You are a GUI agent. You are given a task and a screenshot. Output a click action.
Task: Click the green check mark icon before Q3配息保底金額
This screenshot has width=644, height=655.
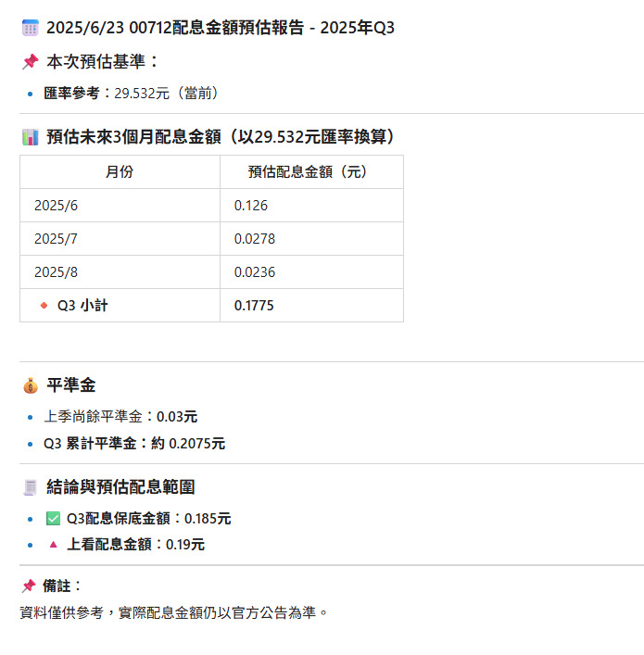click(53, 519)
